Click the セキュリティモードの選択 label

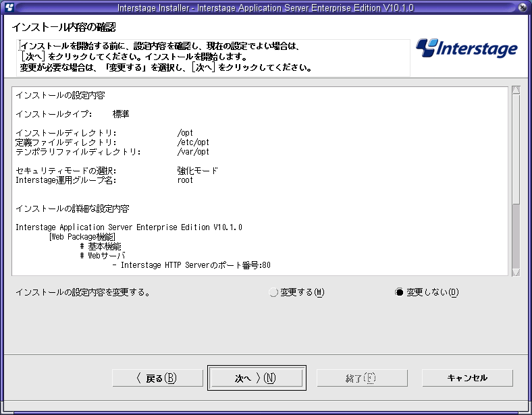tap(65, 171)
